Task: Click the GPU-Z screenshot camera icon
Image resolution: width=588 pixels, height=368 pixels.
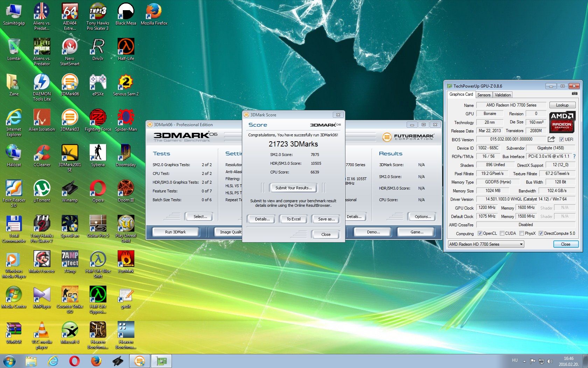Action: coord(574,94)
